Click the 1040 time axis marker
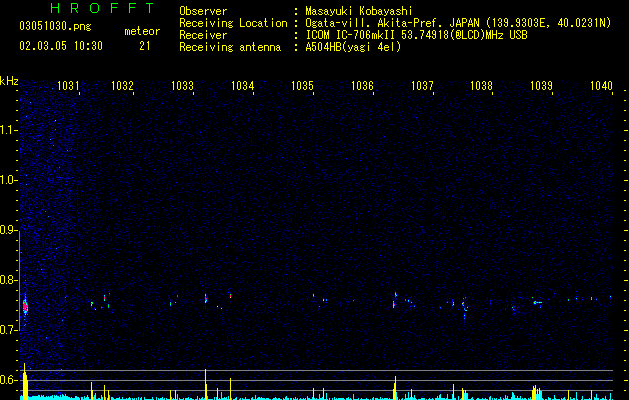 [601, 85]
